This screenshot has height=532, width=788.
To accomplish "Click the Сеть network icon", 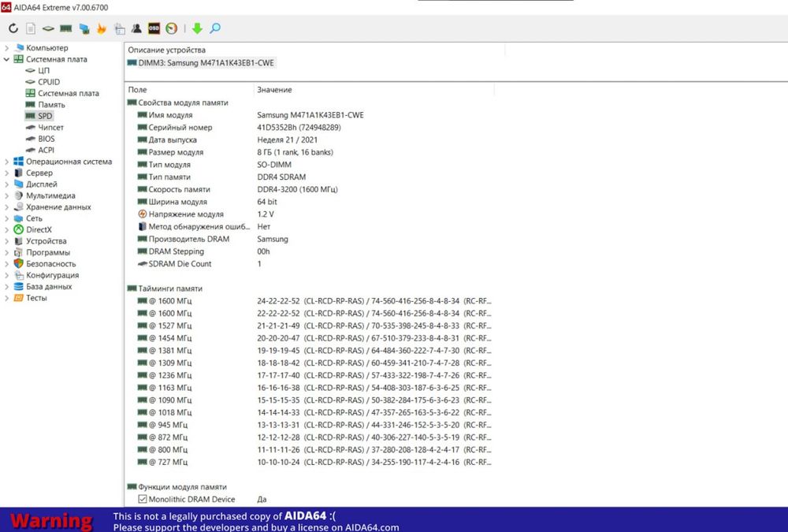I will tap(19, 218).
